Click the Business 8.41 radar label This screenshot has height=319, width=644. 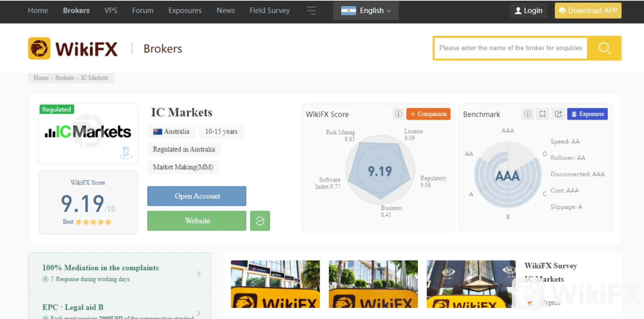tap(391, 211)
